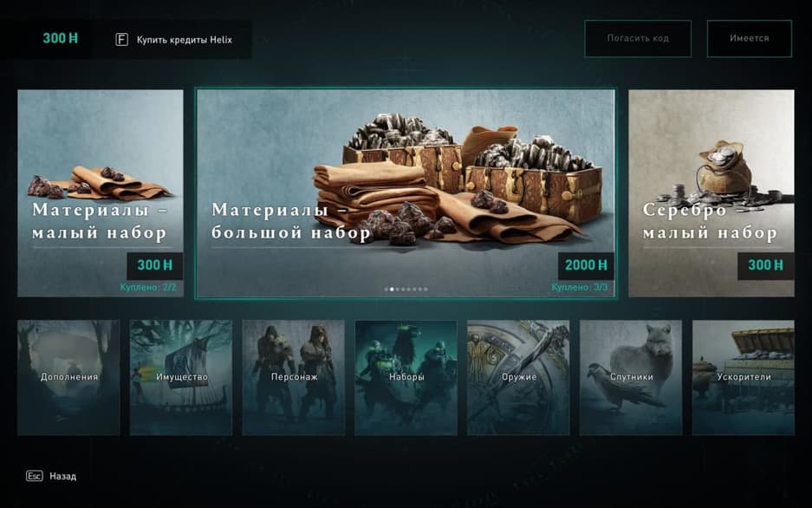Select Материалы – большой набор featured card

[406, 193]
